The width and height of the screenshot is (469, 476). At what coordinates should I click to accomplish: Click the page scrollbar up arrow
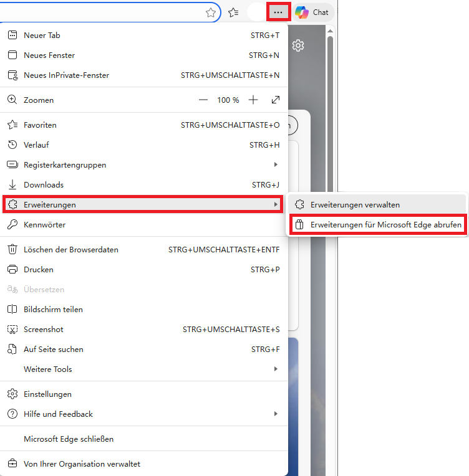330,31
